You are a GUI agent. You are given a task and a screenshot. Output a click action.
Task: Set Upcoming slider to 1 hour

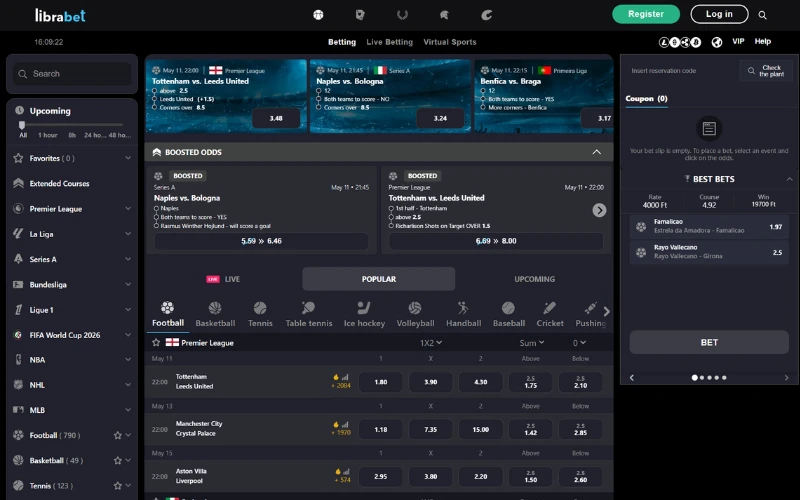coord(47,135)
